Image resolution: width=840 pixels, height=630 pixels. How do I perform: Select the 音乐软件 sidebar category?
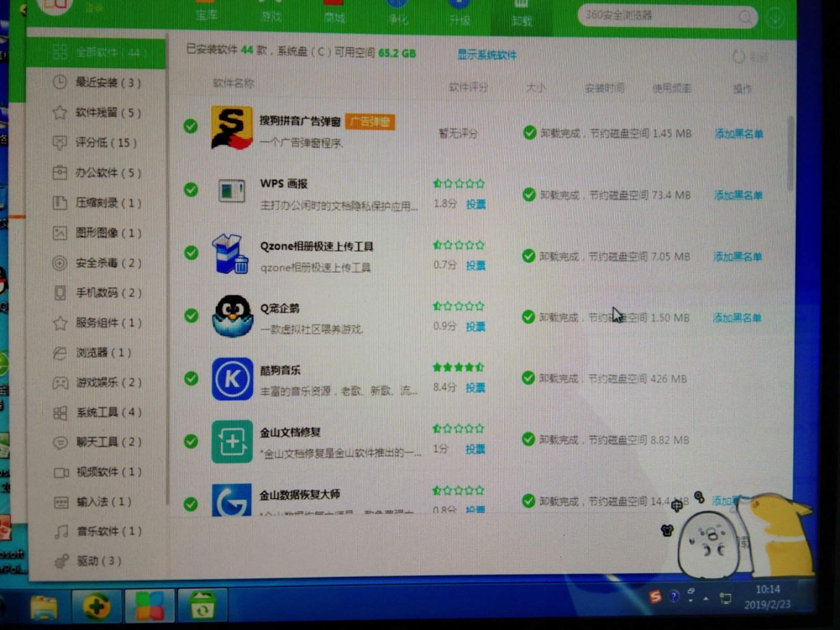point(99,531)
